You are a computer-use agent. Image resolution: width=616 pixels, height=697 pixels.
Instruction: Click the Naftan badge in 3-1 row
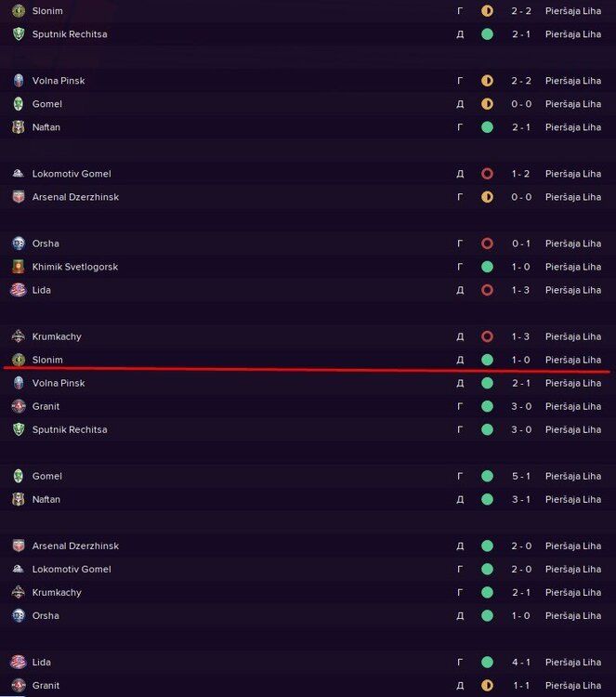[18, 499]
